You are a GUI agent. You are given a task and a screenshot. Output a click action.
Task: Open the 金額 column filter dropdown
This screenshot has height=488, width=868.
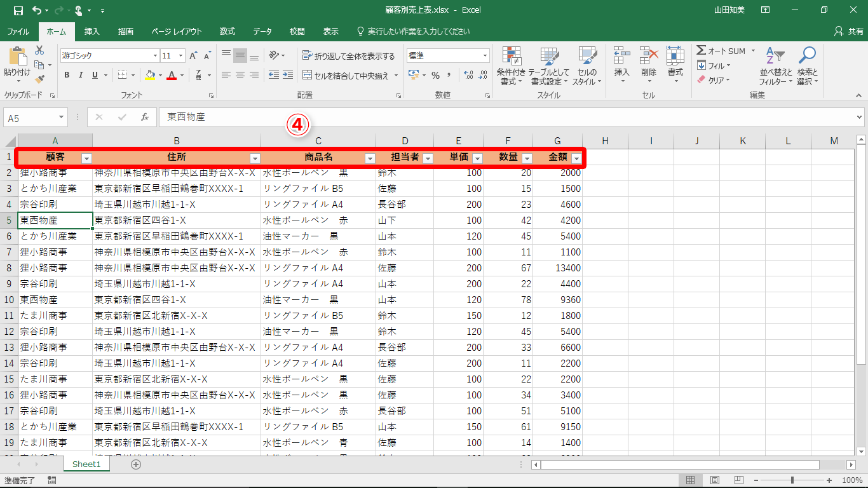(576, 159)
